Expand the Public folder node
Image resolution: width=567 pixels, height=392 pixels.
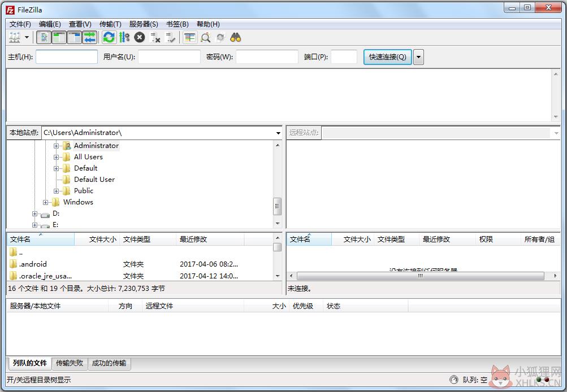56,191
